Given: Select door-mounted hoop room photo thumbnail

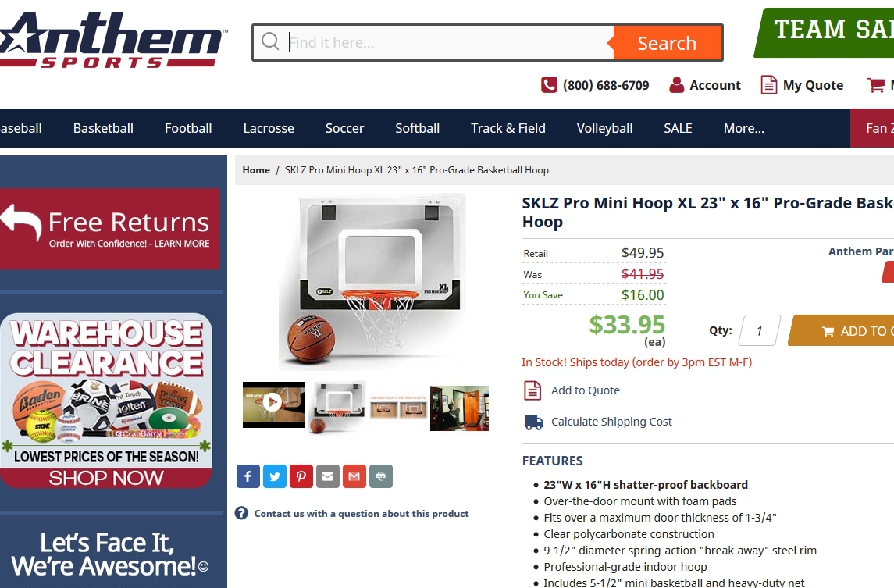Looking at the screenshot, I should pos(460,408).
